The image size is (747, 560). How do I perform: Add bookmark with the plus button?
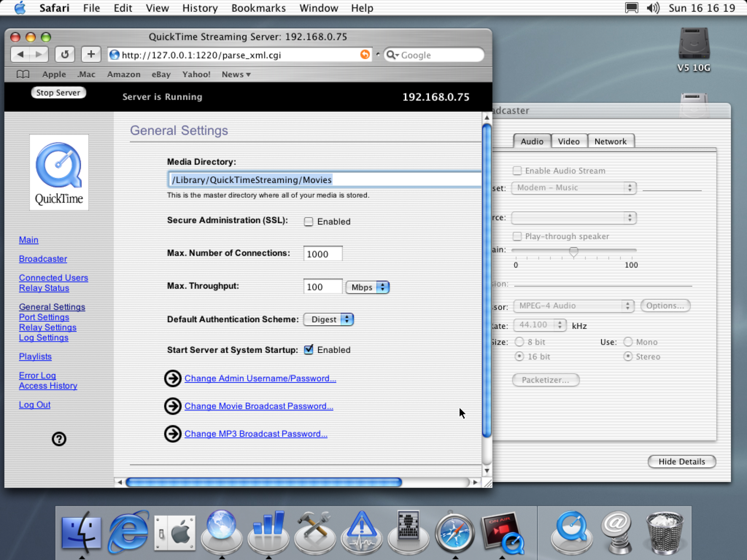click(x=91, y=55)
